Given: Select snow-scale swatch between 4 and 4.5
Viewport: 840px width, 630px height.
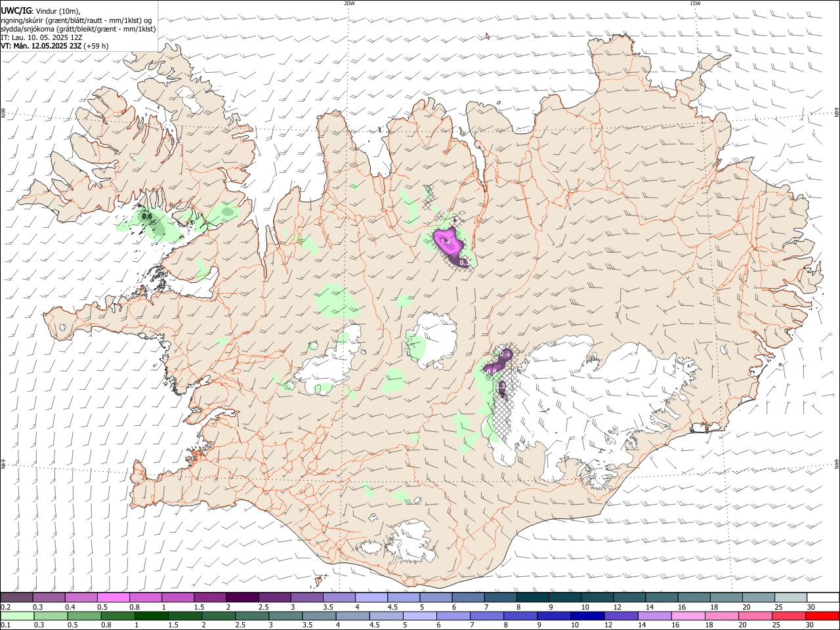Looking at the screenshot, I should coord(371,598).
